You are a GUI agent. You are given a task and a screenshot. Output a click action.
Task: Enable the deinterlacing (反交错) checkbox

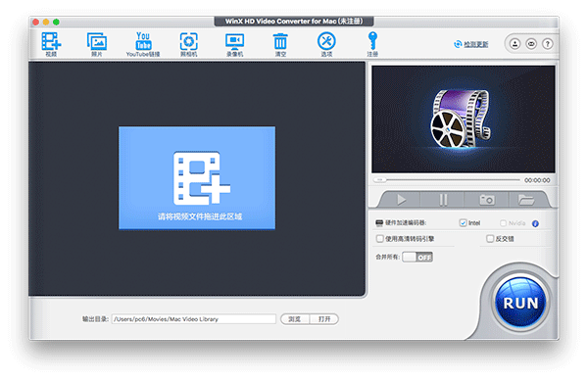click(490, 239)
